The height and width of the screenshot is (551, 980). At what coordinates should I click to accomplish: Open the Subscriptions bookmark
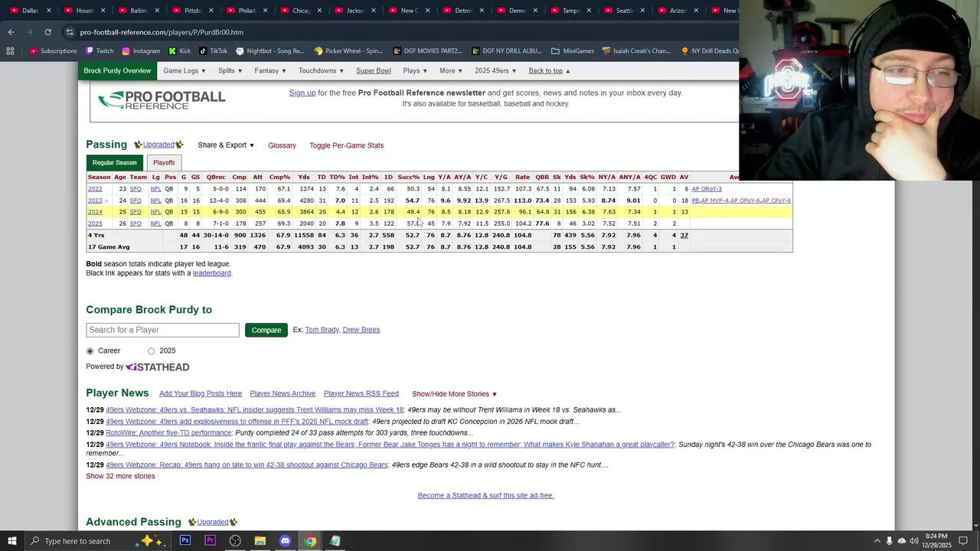[x=54, y=51]
